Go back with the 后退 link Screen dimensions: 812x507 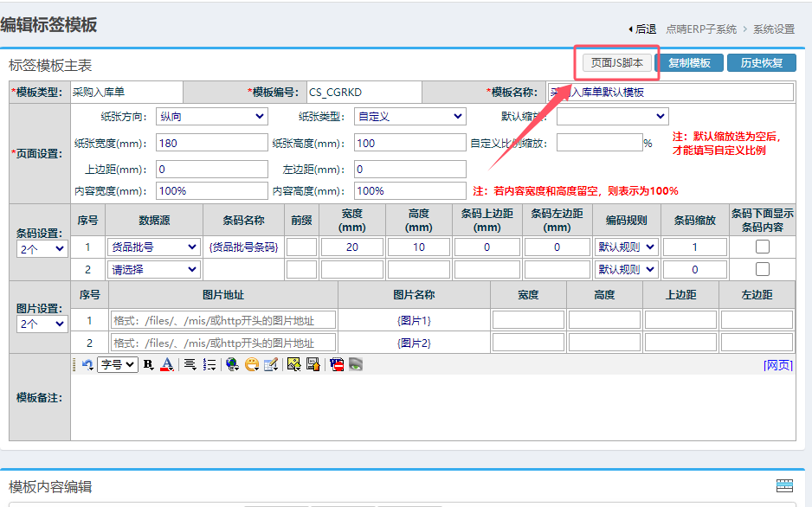point(644,29)
